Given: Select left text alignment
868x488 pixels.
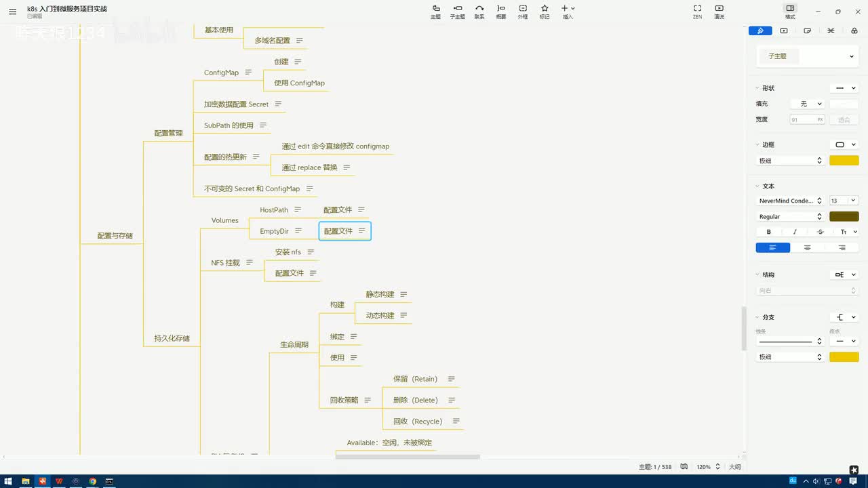Looking at the screenshot, I should point(773,247).
